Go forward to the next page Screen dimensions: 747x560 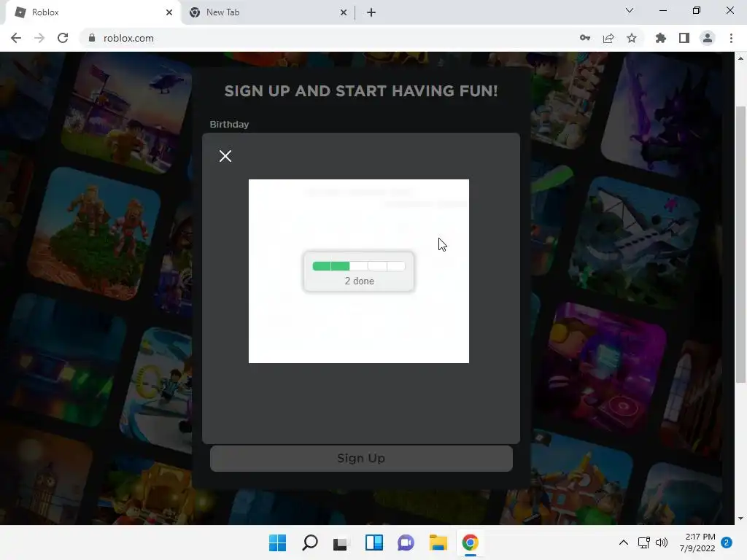[39, 38]
